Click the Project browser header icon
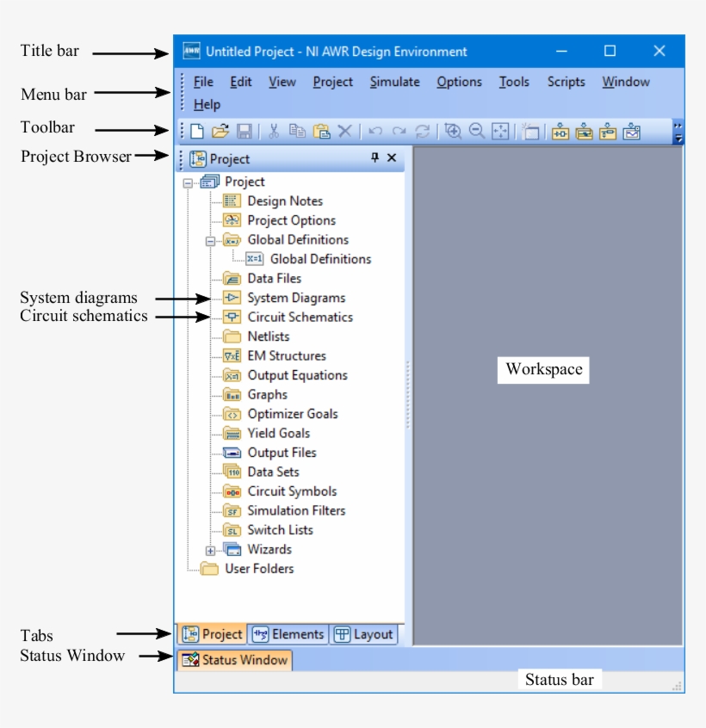 click(198, 159)
